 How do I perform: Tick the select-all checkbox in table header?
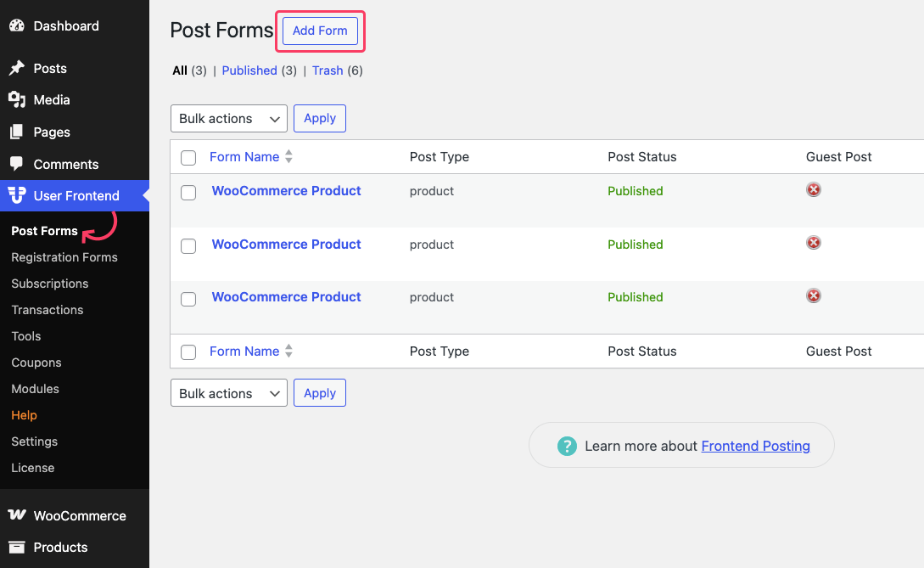tap(188, 157)
